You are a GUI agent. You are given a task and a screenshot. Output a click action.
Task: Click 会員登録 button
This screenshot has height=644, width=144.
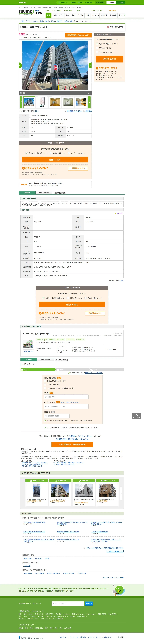pyautogui.click(x=111, y=2)
